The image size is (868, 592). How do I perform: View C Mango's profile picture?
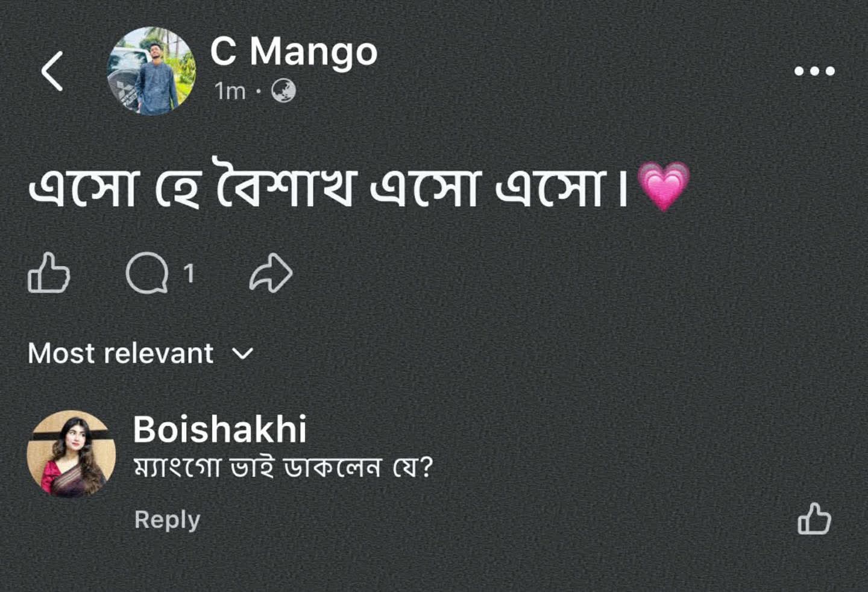point(151,71)
